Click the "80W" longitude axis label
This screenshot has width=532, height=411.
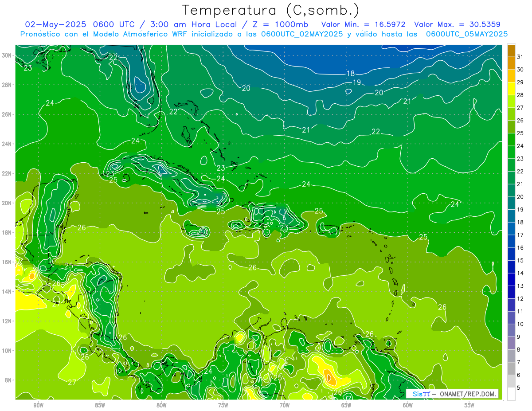tap(161, 405)
